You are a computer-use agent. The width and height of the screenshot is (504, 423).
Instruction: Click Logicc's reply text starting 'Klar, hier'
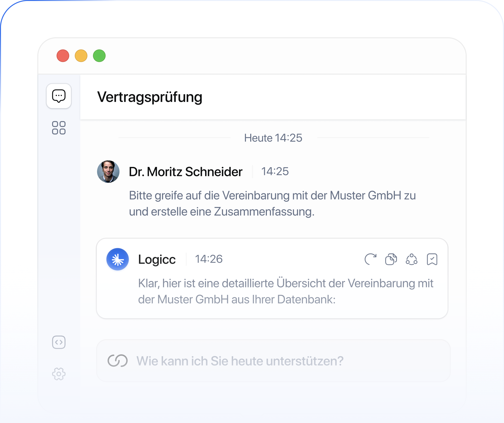coord(286,291)
